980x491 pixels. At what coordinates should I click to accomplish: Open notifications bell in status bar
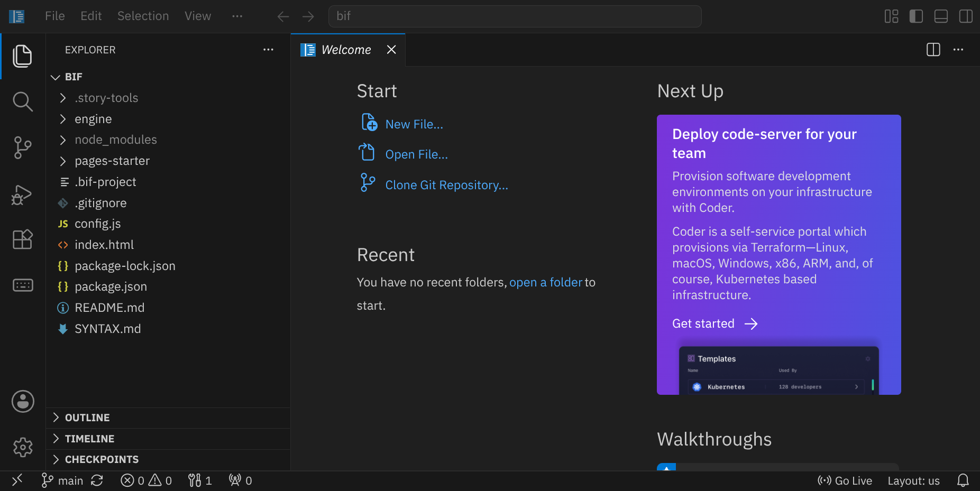click(x=963, y=480)
